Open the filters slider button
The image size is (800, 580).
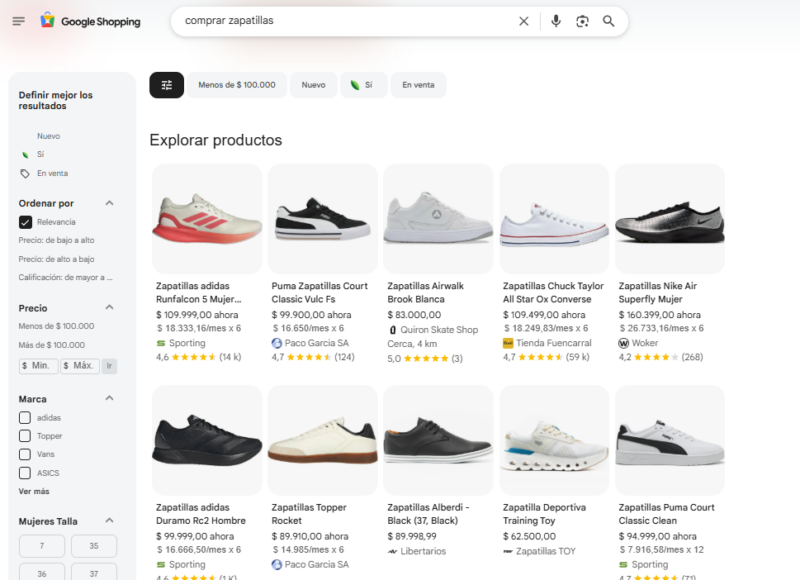tap(166, 85)
